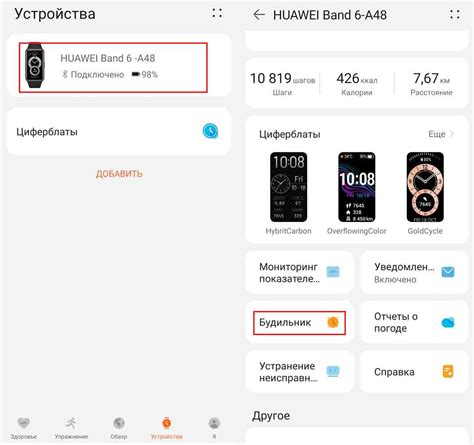
Task: View 10 819 steps statistic
Action: (282, 84)
